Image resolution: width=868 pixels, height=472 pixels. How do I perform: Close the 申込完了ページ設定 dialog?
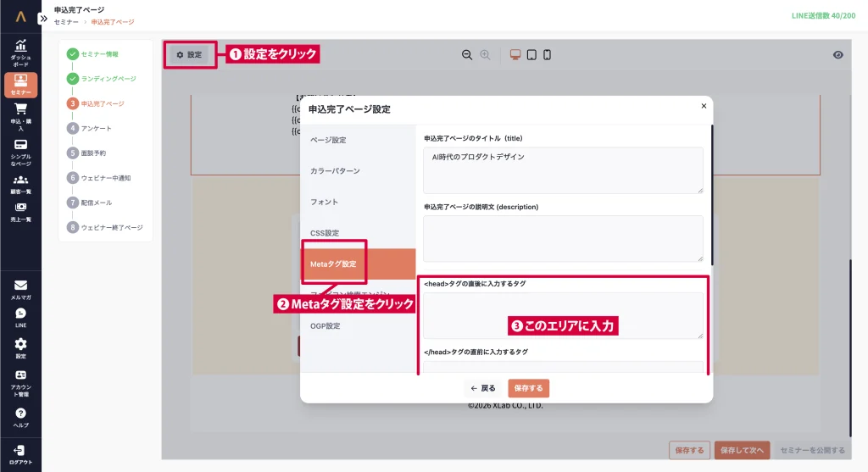704,106
